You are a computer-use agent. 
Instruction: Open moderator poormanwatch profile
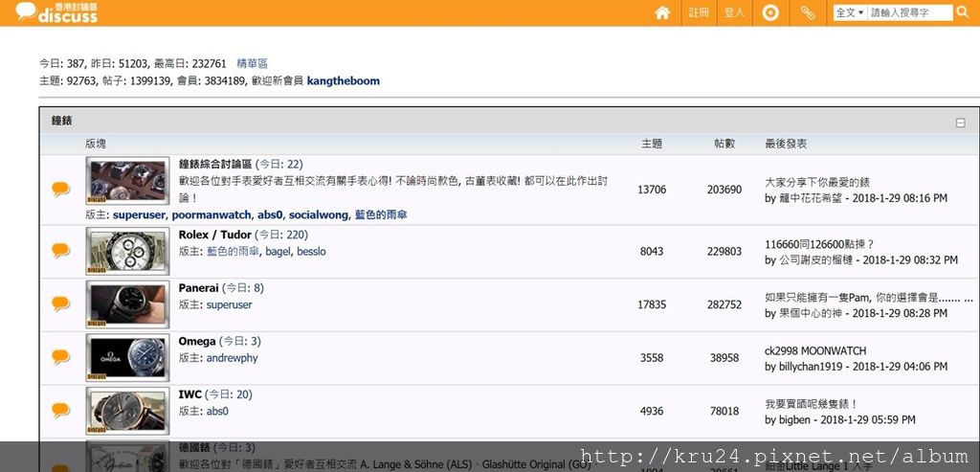212,214
